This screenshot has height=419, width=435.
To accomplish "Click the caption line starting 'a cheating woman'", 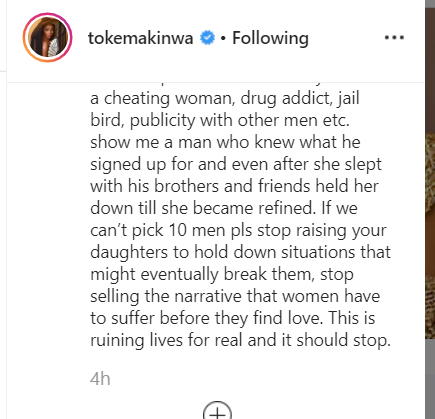I will (225, 99).
